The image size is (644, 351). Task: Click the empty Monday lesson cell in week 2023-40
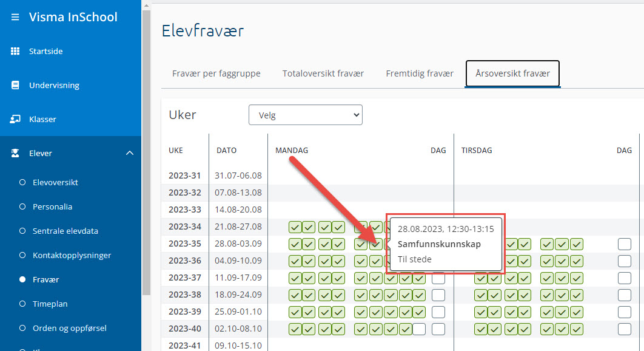click(419, 329)
